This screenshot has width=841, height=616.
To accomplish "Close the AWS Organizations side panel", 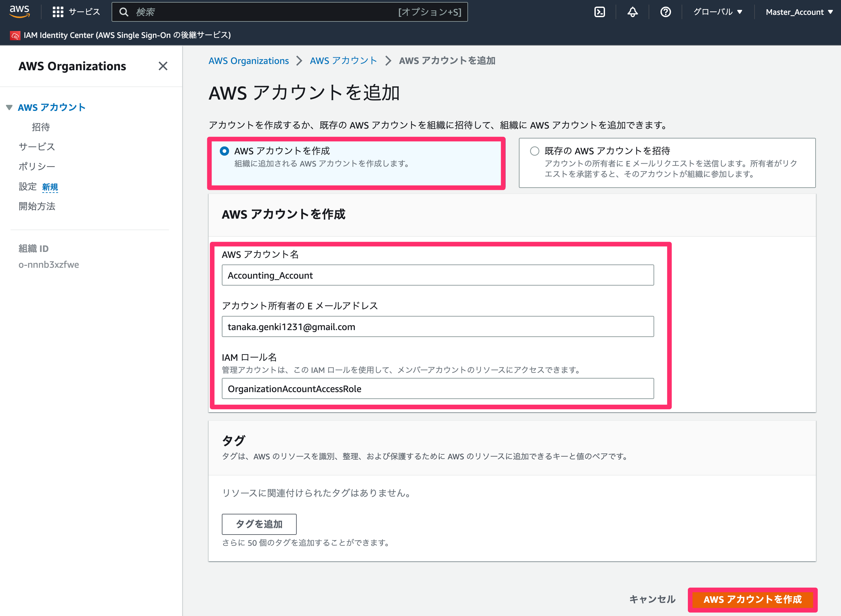I will point(163,66).
